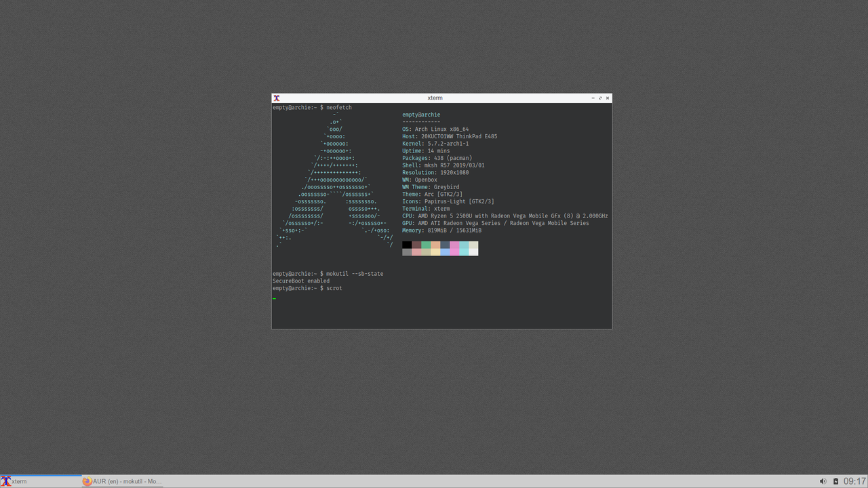
Task: Click the Arch Linux ASCII logo
Action: (x=334, y=180)
